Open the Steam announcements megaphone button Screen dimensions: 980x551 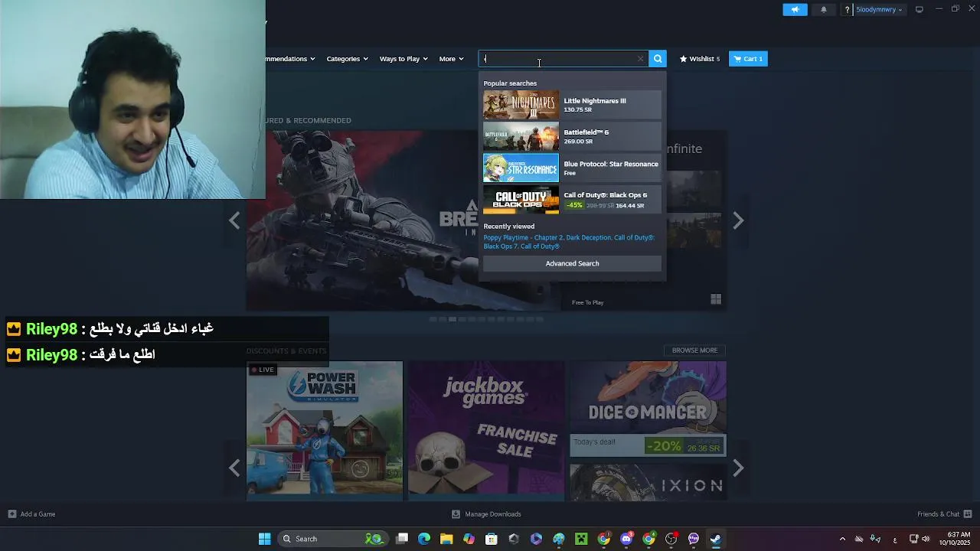click(795, 9)
